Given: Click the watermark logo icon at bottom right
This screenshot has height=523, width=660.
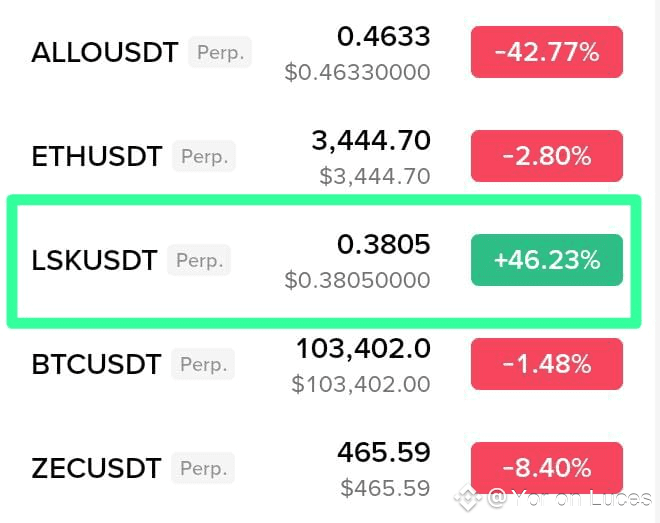Looking at the screenshot, I should point(467,497).
